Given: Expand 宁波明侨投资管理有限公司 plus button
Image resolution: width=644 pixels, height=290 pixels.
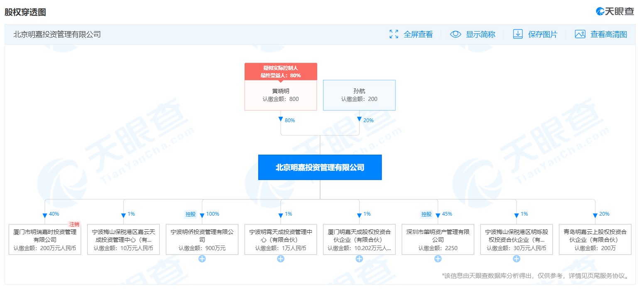Looking at the screenshot, I should coord(202,259).
